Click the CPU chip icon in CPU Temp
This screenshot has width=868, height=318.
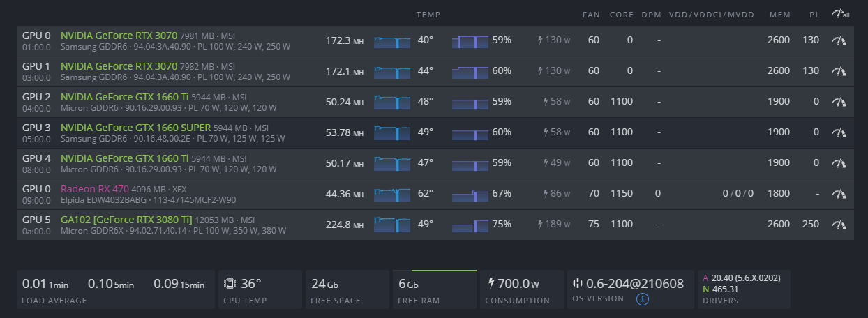230,284
